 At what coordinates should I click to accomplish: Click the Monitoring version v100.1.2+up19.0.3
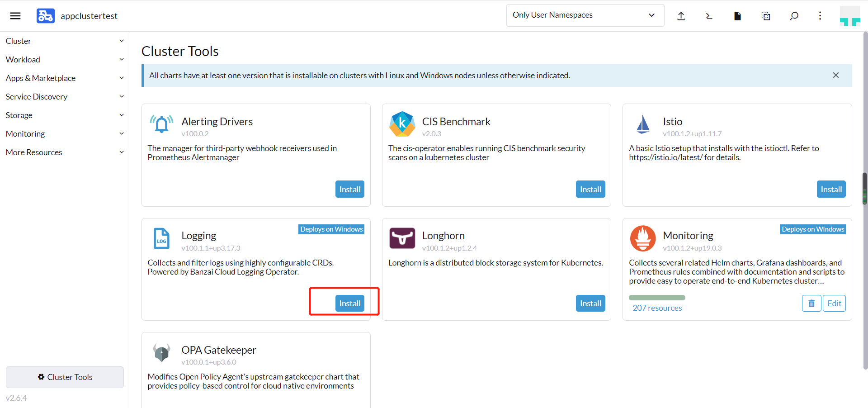(692, 248)
